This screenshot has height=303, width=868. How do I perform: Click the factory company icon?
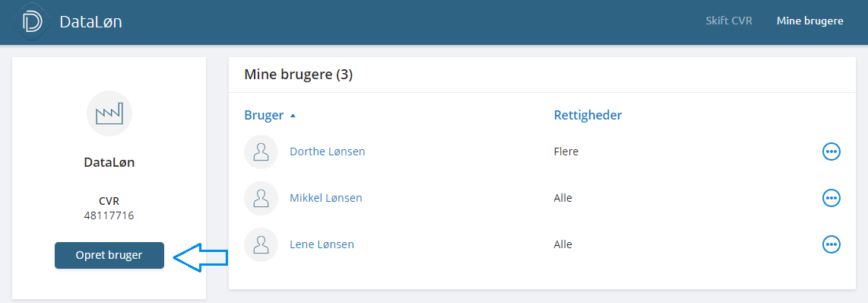(109, 113)
